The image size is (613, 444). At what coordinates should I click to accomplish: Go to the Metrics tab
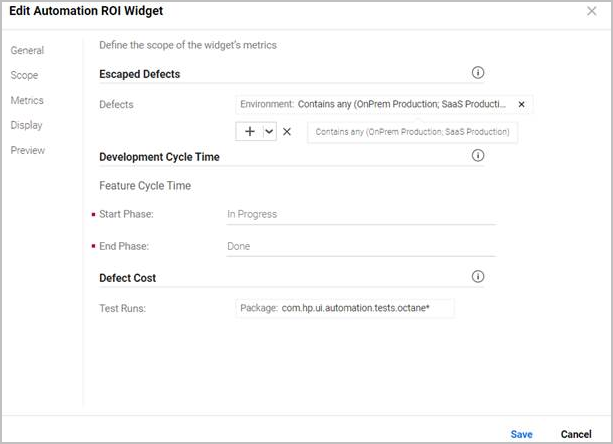tap(27, 100)
